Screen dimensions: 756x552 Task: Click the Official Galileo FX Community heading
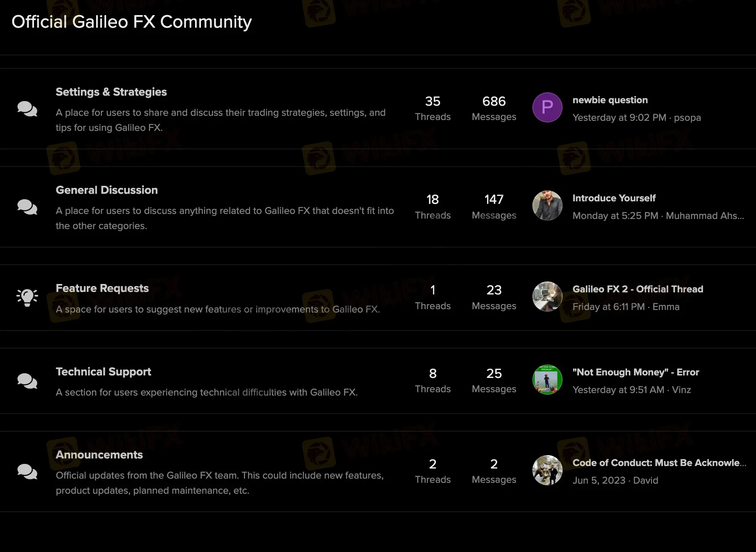131,21
